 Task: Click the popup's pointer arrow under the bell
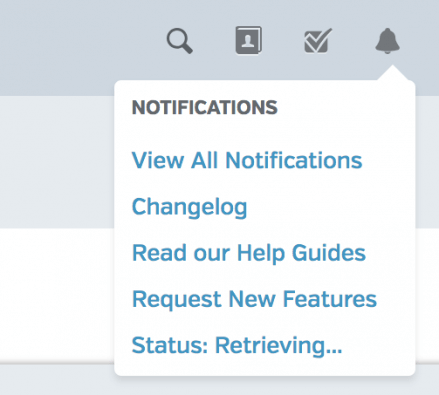(393, 73)
